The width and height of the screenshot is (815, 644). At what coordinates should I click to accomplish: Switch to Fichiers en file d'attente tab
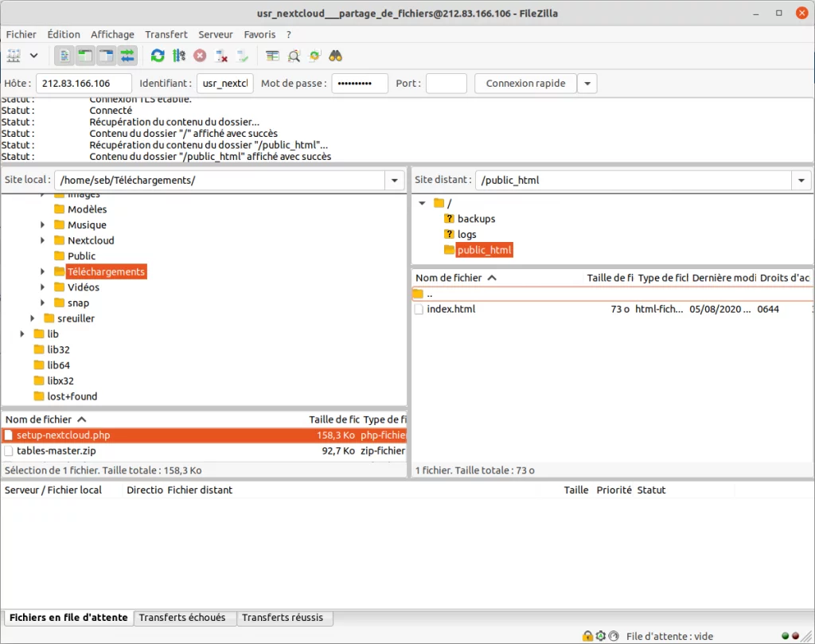[68, 618]
